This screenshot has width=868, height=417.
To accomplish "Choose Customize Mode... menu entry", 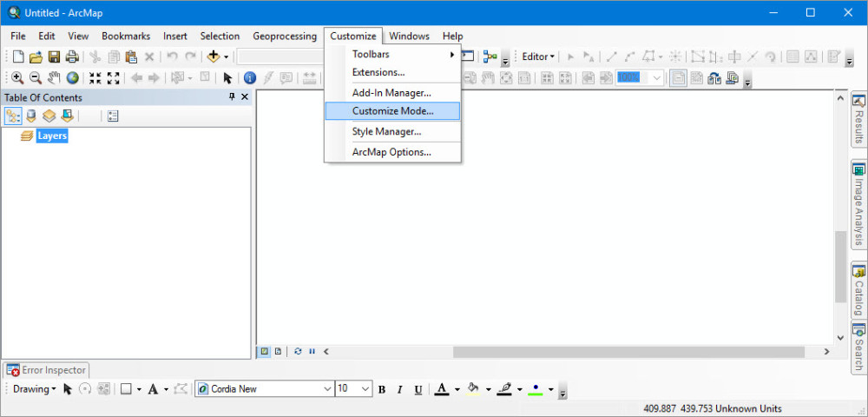I will tap(392, 110).
